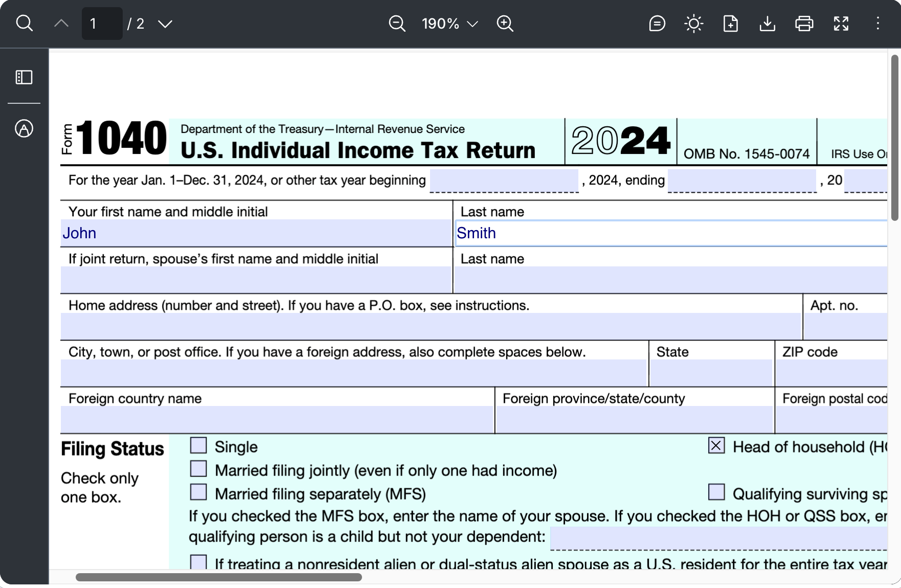Image resolution: width=901 pixels, height=588 pixels.
Task: Open the more options kebab menu
Action: [x=878, y=24]
